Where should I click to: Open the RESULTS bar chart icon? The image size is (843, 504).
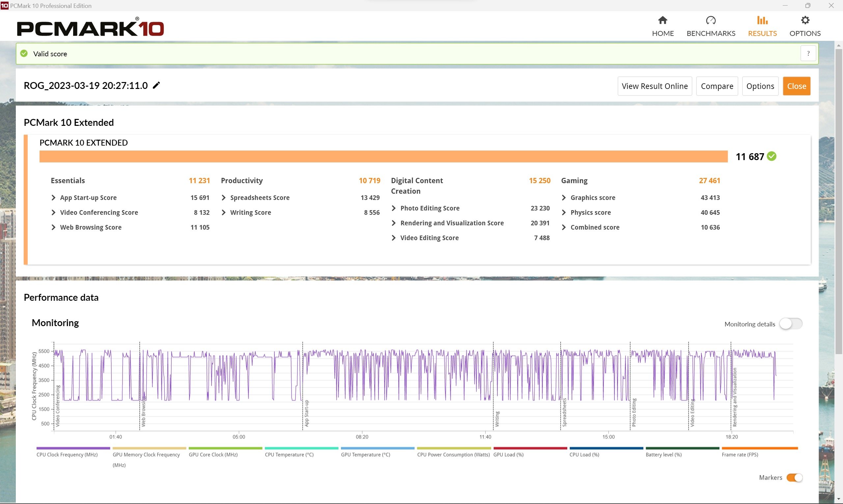click(x=762, y=20)
